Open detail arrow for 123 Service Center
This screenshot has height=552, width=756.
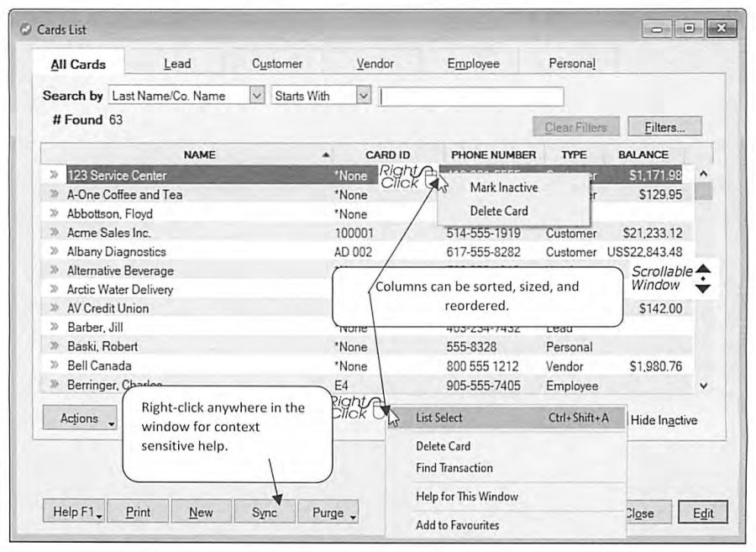tap(54, 175)
